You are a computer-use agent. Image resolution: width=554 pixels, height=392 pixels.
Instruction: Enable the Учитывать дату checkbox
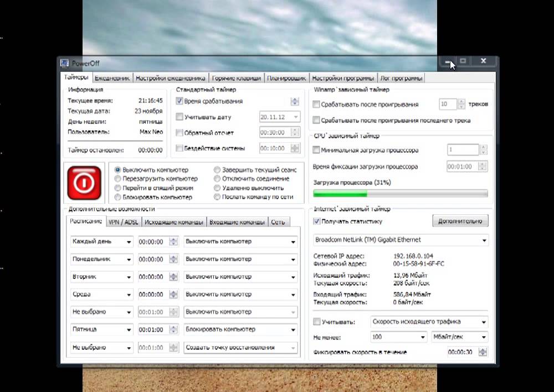click(x=179, y=116)
